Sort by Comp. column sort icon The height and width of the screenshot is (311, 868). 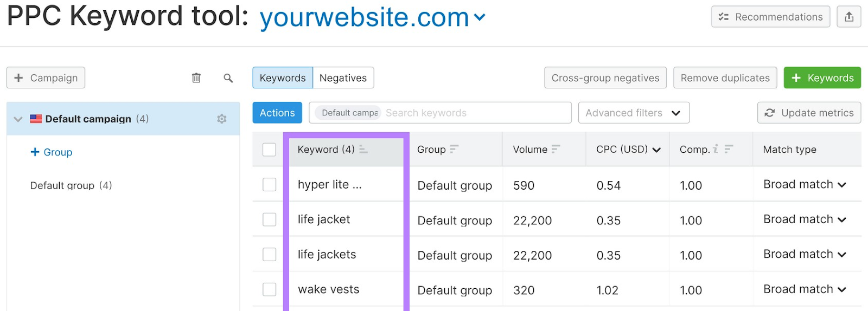(729, 149)
